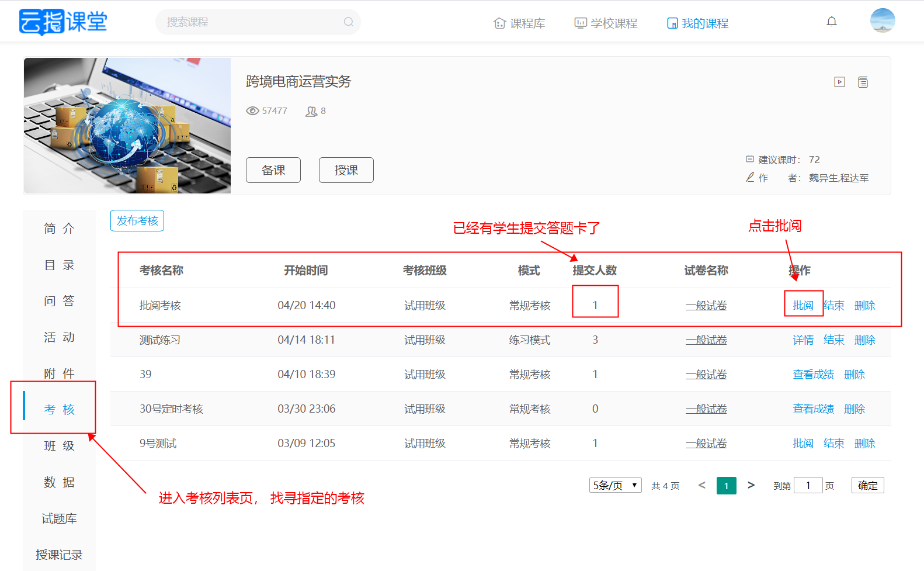Click the document list icon in header
The height and width of the screenshot is (571, 924).
863,82
